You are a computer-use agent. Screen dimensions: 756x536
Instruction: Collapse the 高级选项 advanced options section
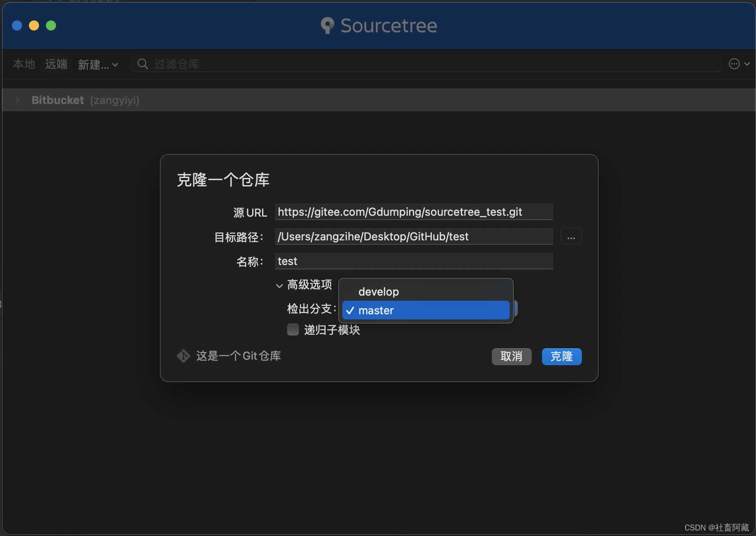click(x=279, y=285)
